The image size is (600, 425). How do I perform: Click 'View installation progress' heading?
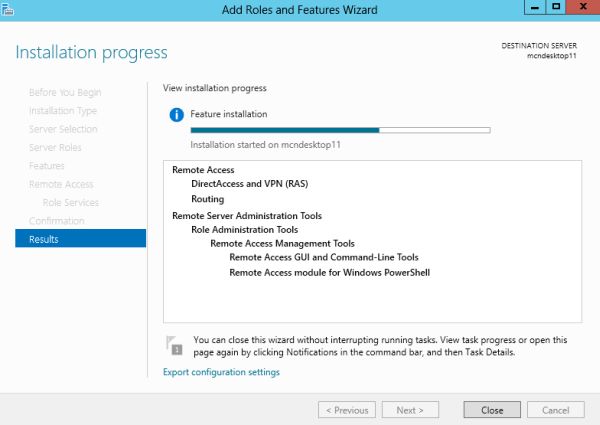click(x=215, y=88)
